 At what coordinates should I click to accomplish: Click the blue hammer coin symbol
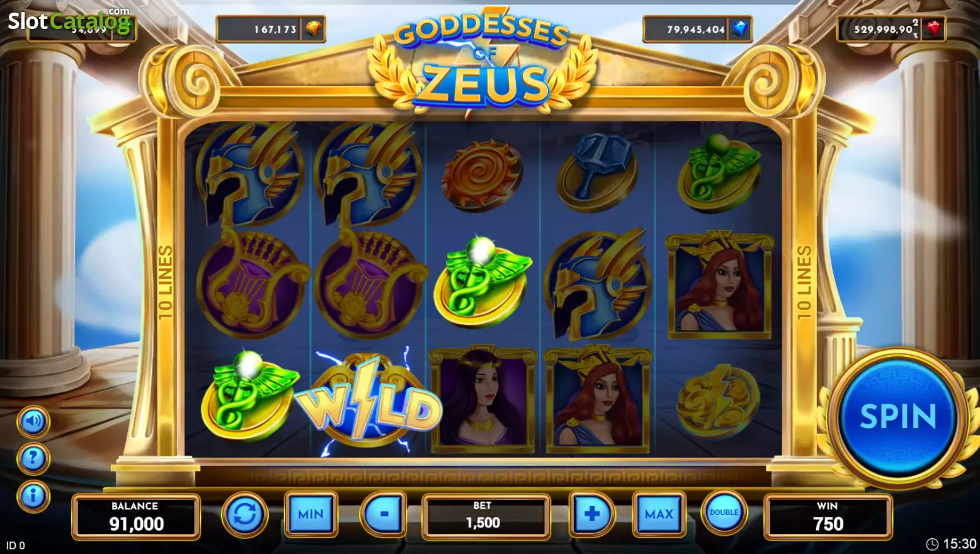coord(597,173)
